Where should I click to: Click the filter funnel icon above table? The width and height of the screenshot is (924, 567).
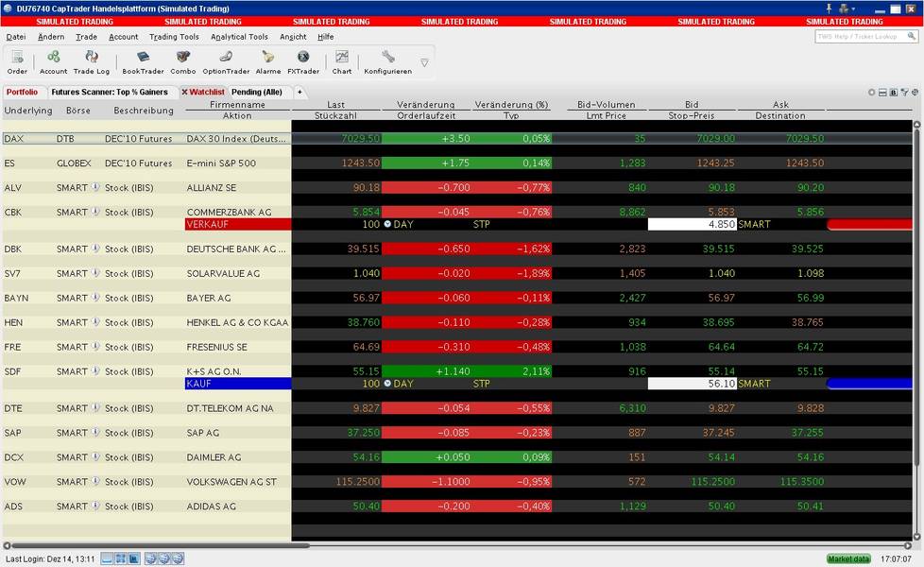[x=904, y=93]
